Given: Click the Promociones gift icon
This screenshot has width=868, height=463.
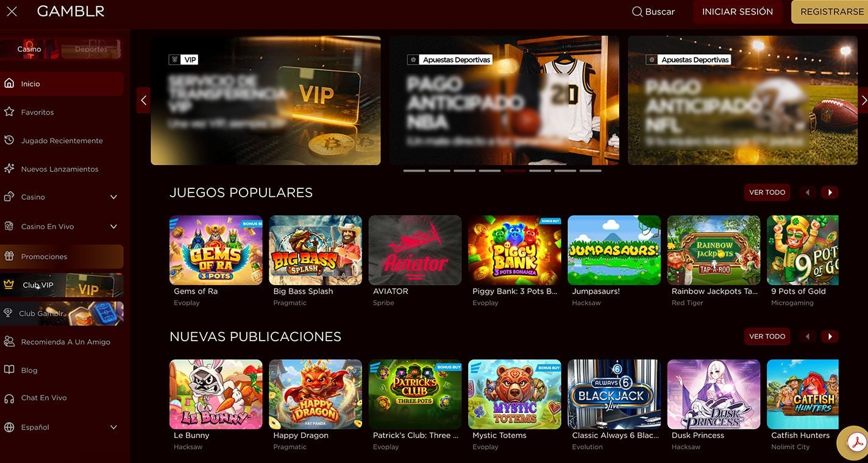Looking at the screenshot, I should [x=9, y=256].
